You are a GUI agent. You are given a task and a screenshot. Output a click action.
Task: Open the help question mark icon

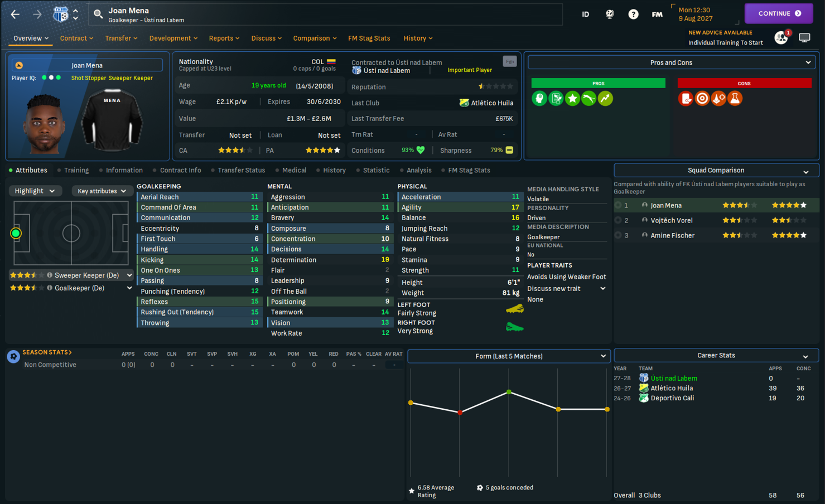point(633,14)
